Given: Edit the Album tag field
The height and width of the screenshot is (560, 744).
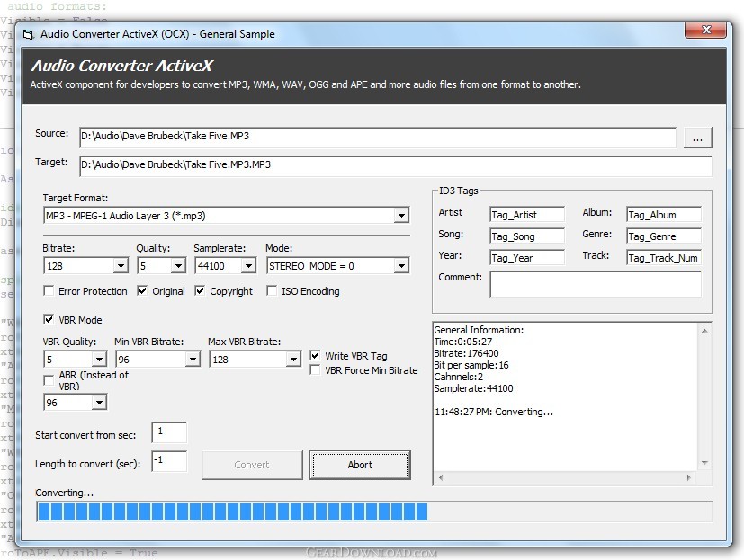Looking at the screenshot, I should tap(663, 215).
